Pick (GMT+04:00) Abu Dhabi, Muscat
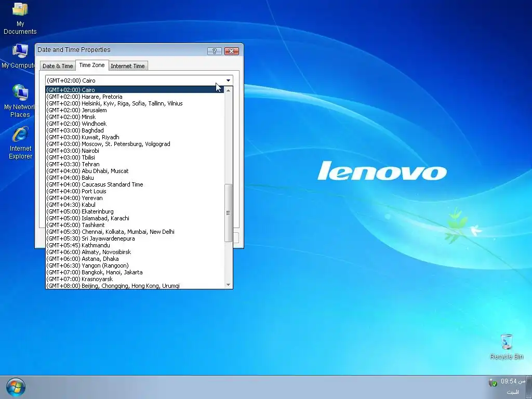 pyautogui.click(x=135, y=171)
